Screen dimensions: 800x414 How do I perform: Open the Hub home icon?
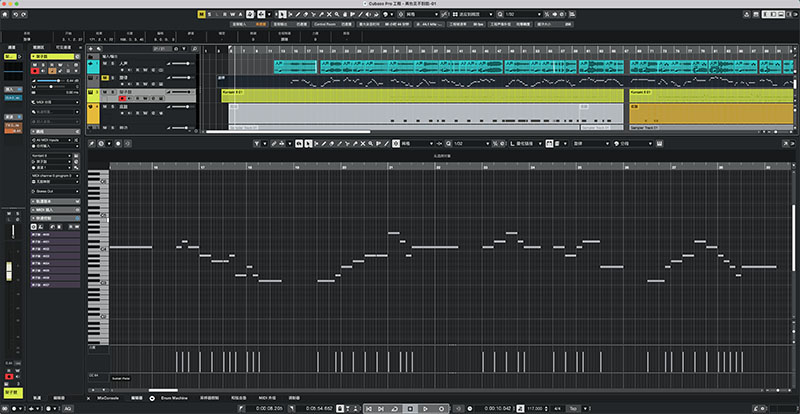5,14
